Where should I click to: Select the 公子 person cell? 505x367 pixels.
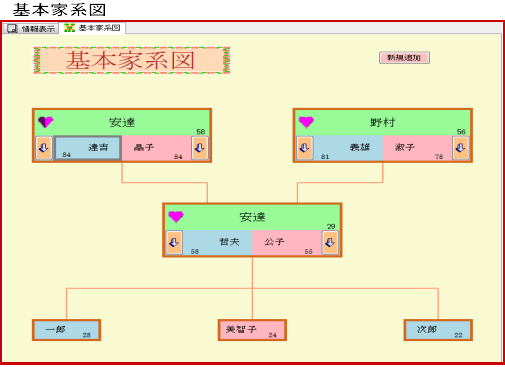(x=287, y=242)
